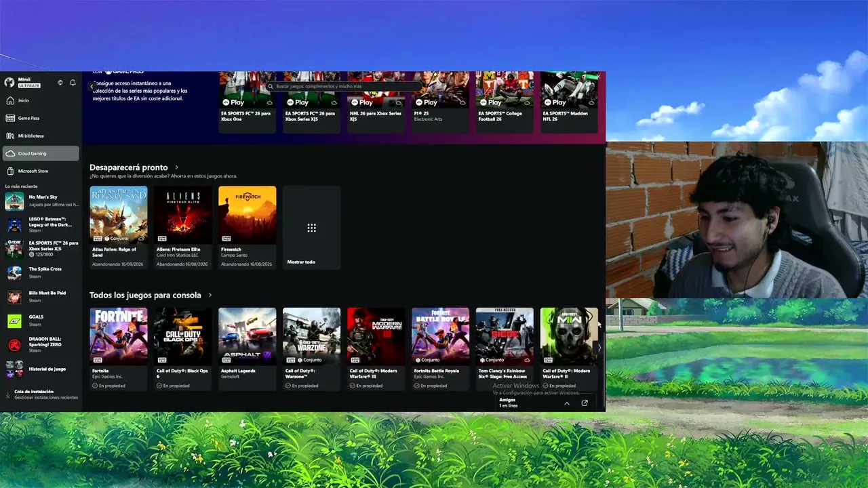
Task: Open Historial de juego
Action: coord(41,369)
